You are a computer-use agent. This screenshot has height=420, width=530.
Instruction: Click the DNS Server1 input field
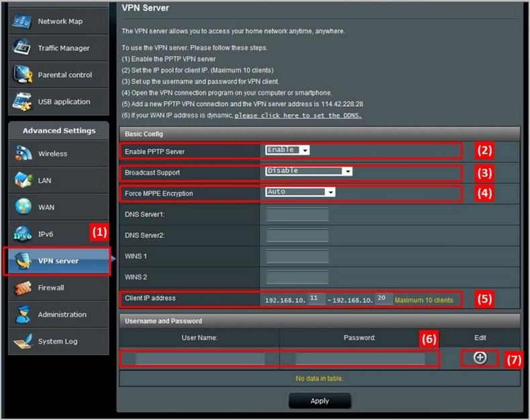[298, 214]
